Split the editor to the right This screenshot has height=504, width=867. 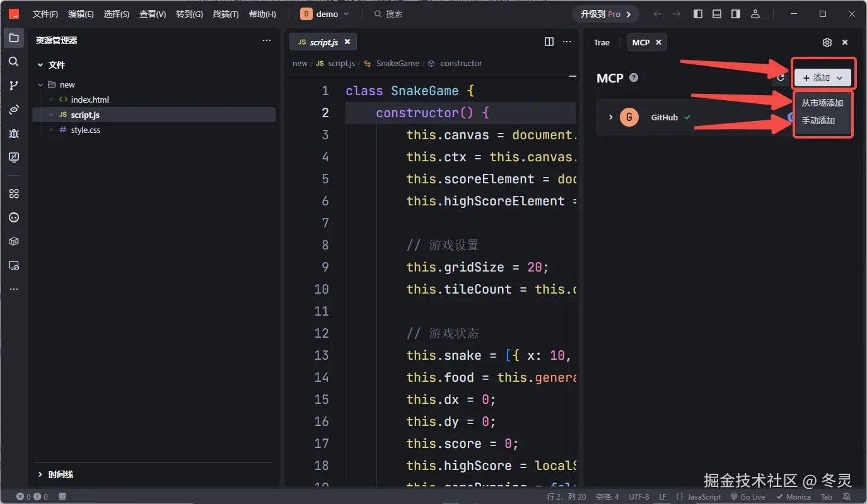tap(549, 42)
